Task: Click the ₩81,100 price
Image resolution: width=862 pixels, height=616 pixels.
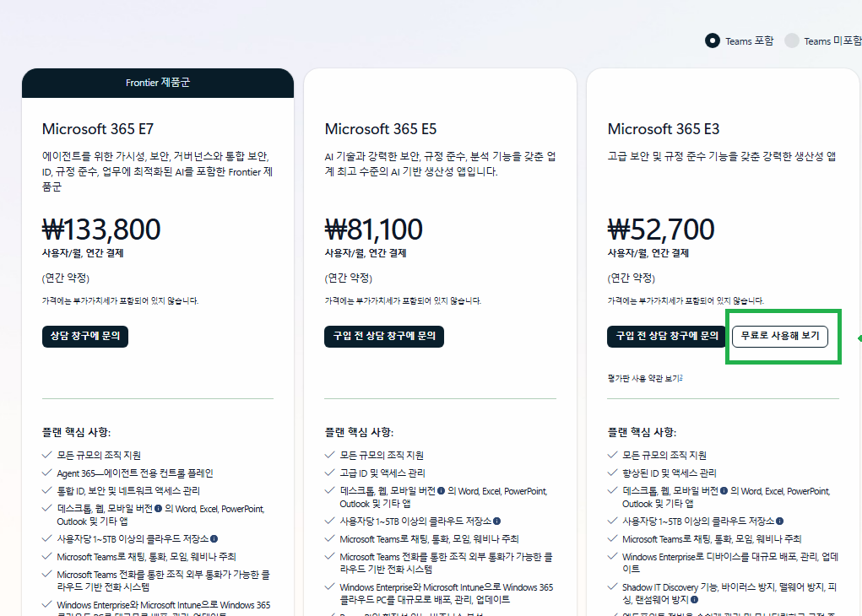Action: click(x=374, y=230)
